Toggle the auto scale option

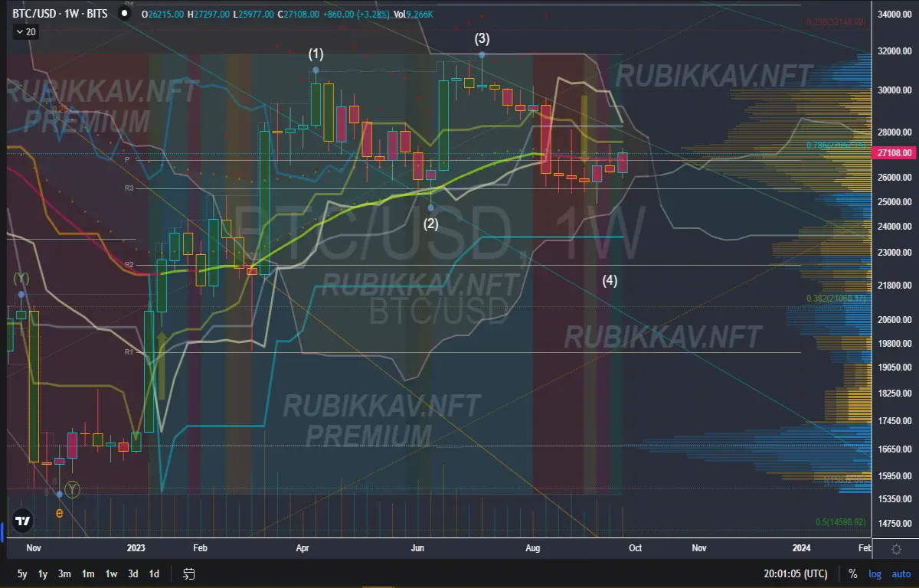(900, 573)
